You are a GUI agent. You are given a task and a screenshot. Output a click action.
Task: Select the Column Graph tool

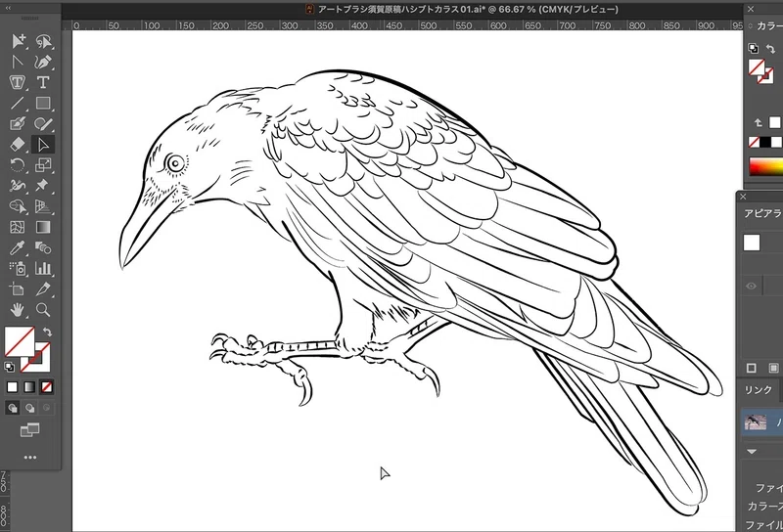[43, 268]
